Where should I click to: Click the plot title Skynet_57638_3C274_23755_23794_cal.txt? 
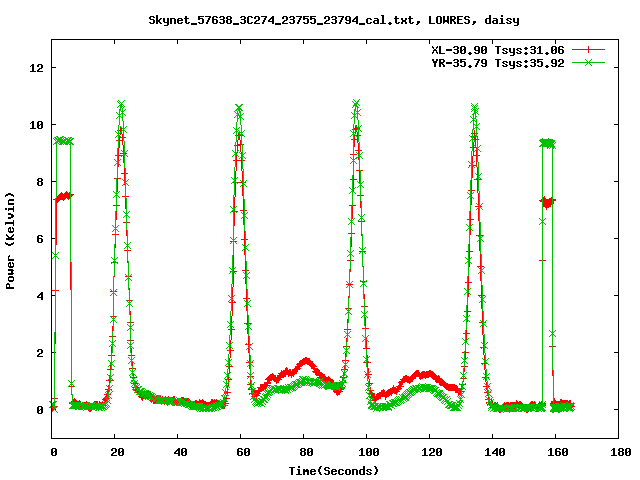[285, 20]
